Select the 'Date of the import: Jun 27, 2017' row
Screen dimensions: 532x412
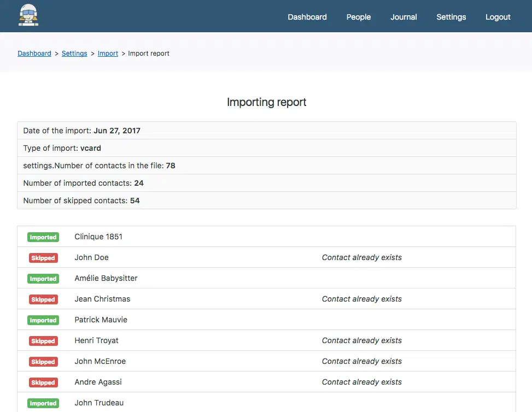267,131
